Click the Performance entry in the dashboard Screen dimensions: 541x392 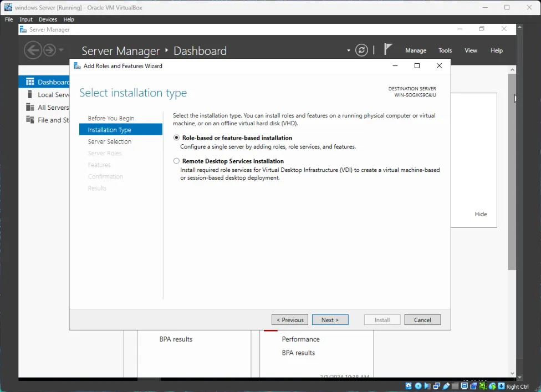(x=300, y=339)
